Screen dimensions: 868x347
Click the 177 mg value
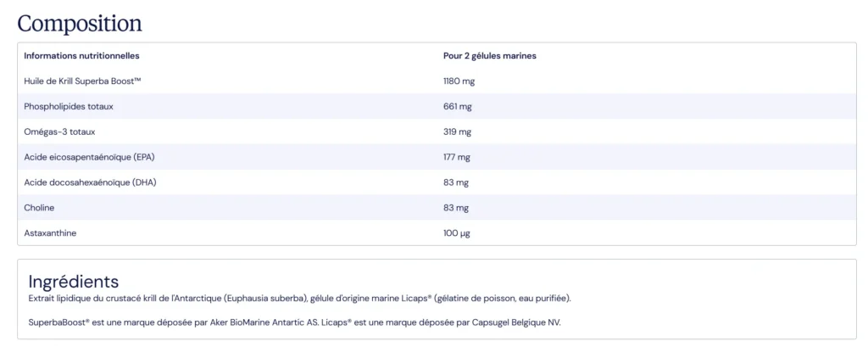457,158
